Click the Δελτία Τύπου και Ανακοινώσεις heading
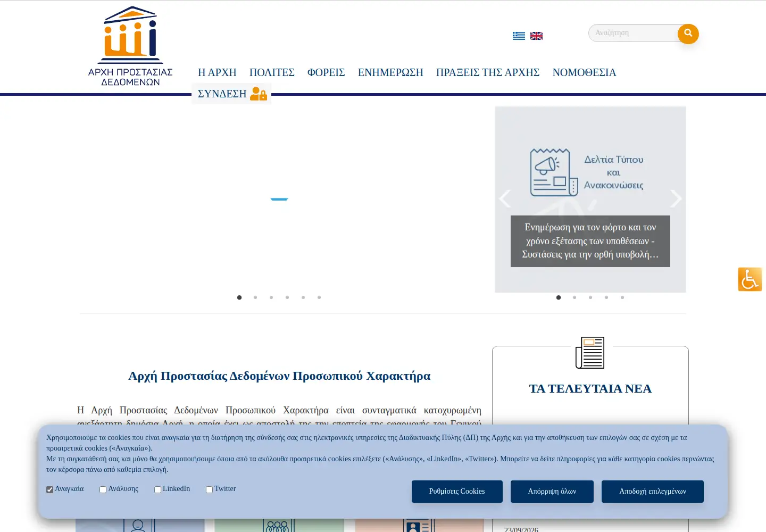The image size is (766, 532). coord(614,172)
